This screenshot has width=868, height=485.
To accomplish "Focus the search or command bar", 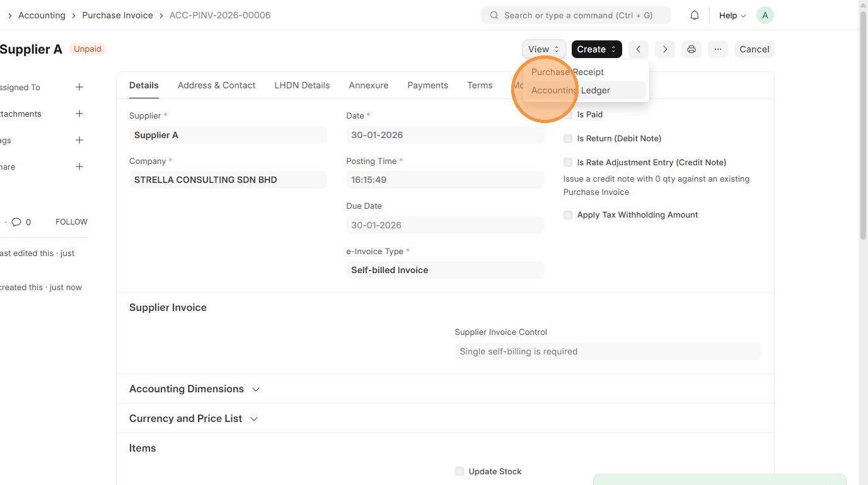I will (x=576, y=15).
